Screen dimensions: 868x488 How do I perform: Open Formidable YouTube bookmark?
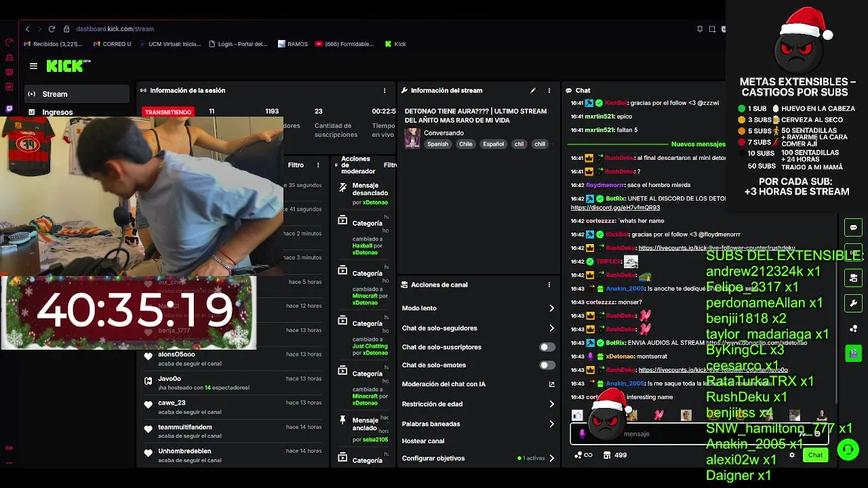point(344,44)
